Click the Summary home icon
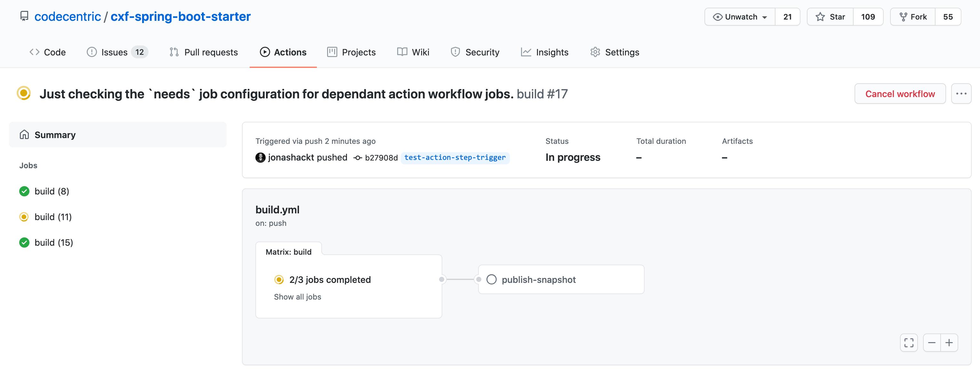Image resolution: width=980 pixels, height=387 pixels. (x=24, y=135)
